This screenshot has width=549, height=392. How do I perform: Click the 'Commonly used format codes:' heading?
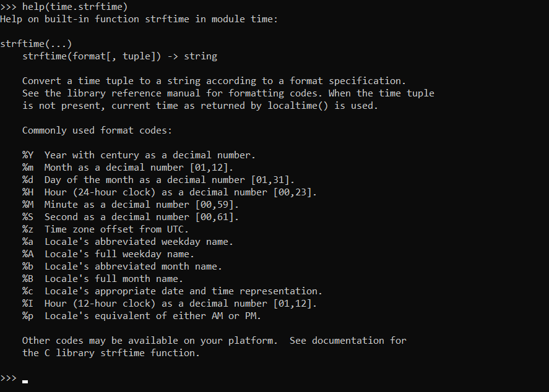pos(97,130)
